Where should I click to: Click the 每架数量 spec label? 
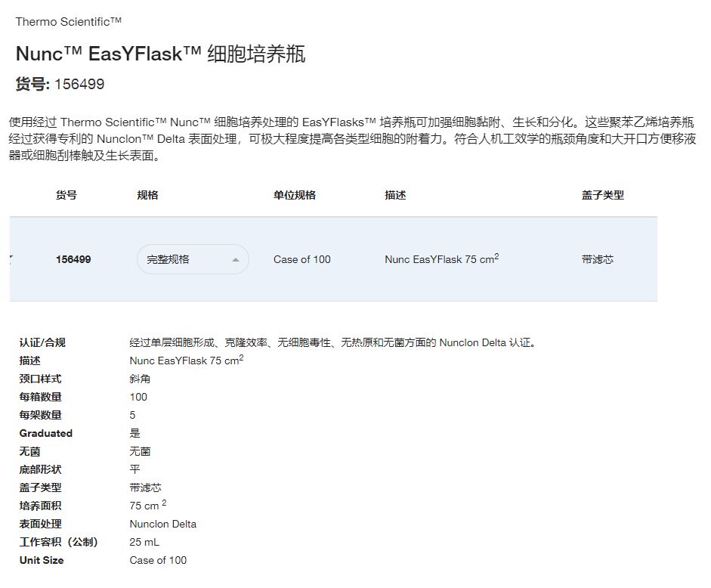coord(40,415)
